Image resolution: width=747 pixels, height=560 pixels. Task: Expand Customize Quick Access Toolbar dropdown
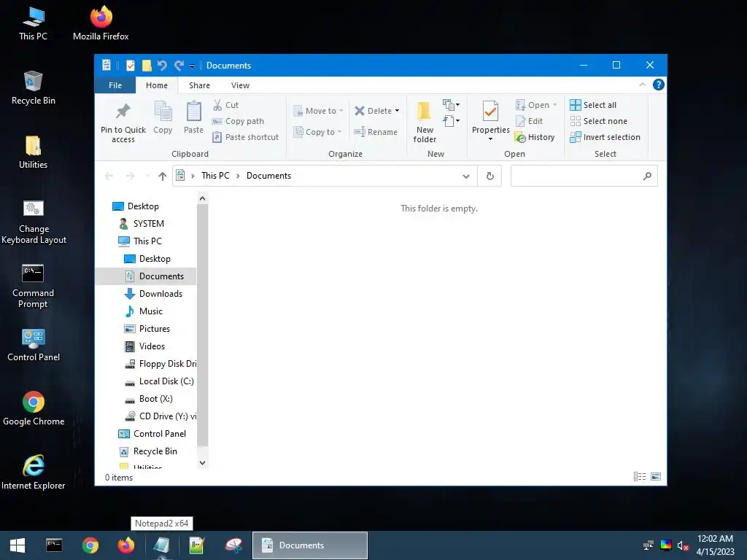point(192,66)
